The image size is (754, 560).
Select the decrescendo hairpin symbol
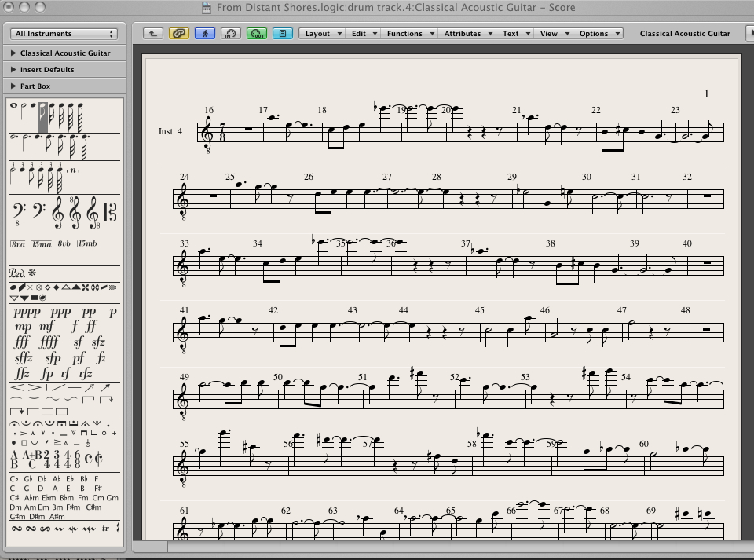[35, 387]
